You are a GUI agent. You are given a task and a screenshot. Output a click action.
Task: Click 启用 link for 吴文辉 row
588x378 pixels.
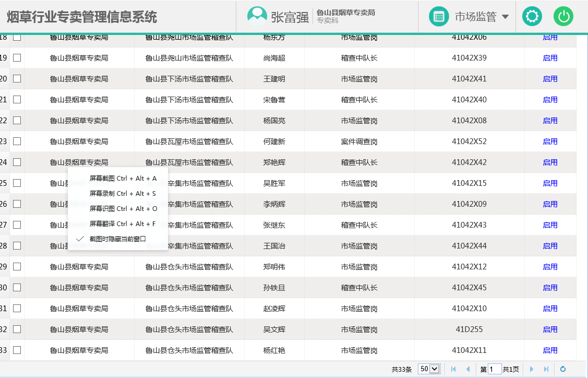click(550, 329)
